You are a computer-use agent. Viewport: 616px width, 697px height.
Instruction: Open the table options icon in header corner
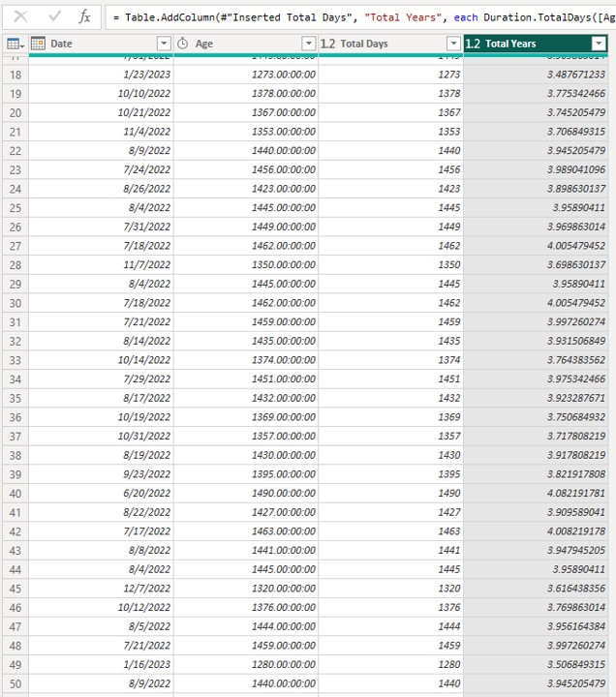(15, 44)
